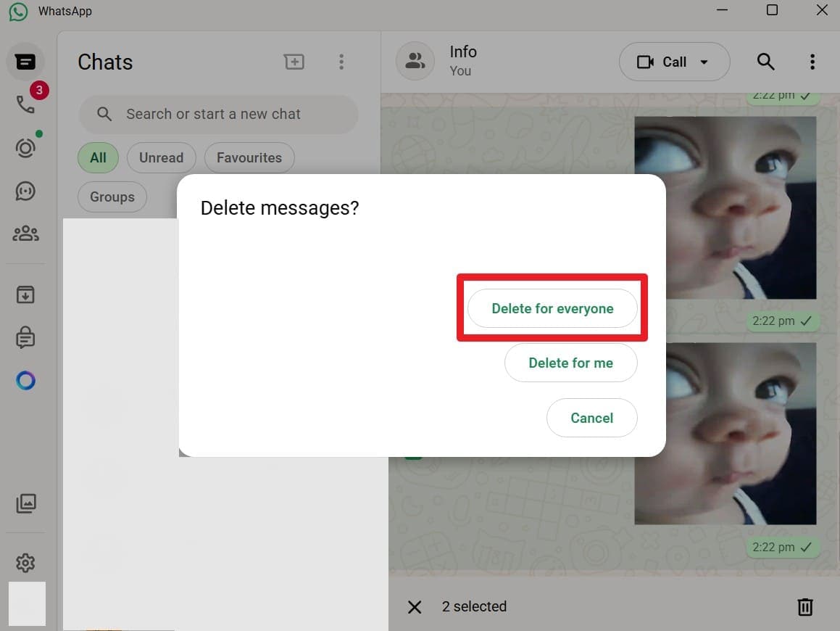Open the Channels icon
The height and width of the screenshot is (631, 840).
(x=25, y=191)
